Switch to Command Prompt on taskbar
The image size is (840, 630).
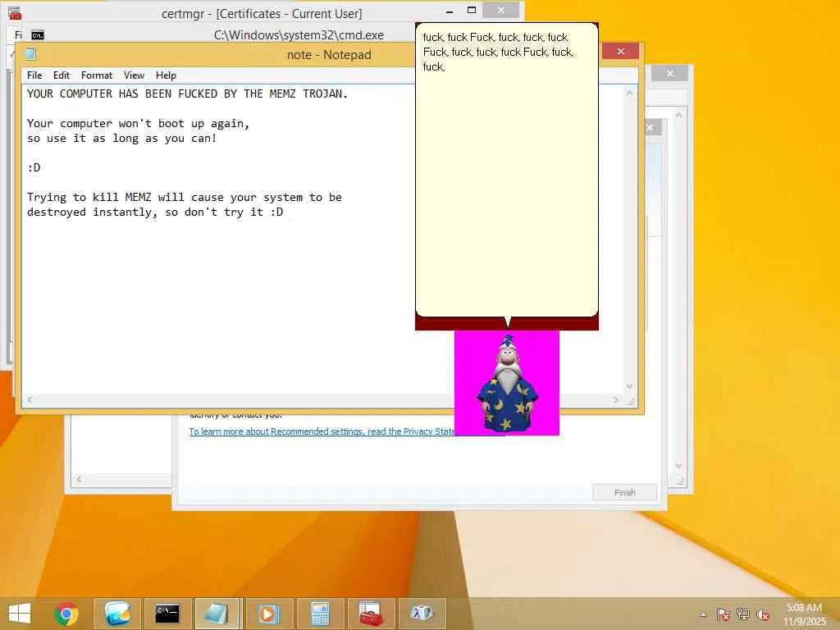click(x=167, y=614)
